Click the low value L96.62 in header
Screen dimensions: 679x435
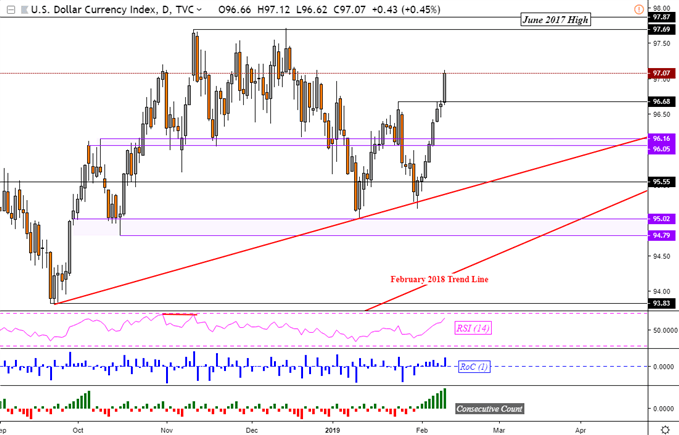(x=312, y=10)
